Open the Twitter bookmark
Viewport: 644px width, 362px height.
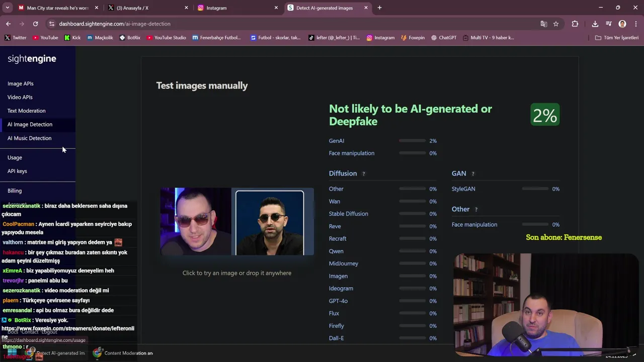[15, 38]
